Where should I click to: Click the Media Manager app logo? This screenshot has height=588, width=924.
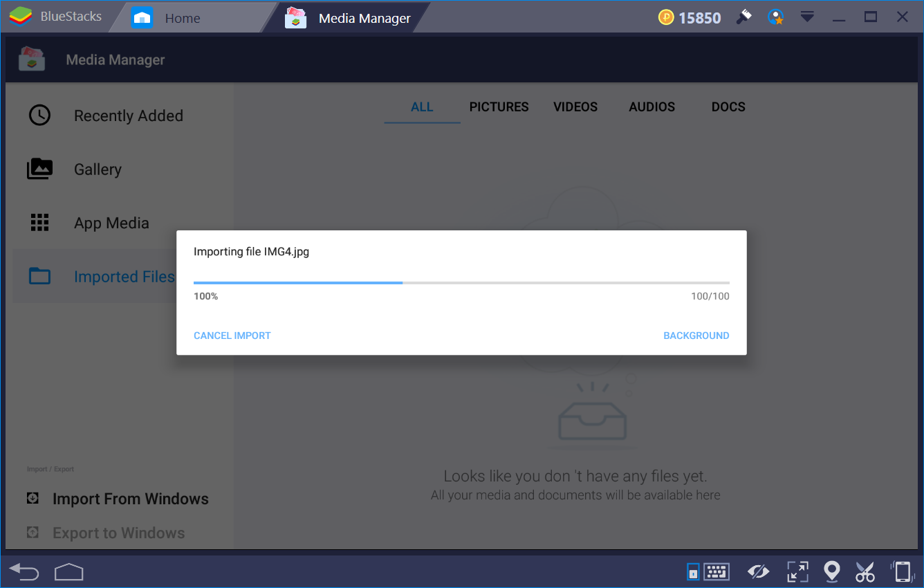click(x=32, y=59)
